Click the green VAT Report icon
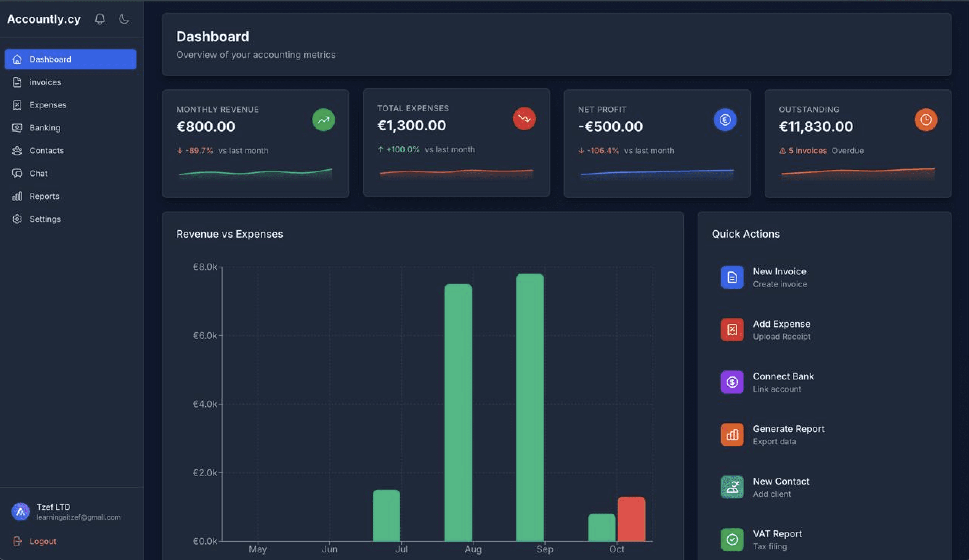969x560 pixels. tap(732, 540)
